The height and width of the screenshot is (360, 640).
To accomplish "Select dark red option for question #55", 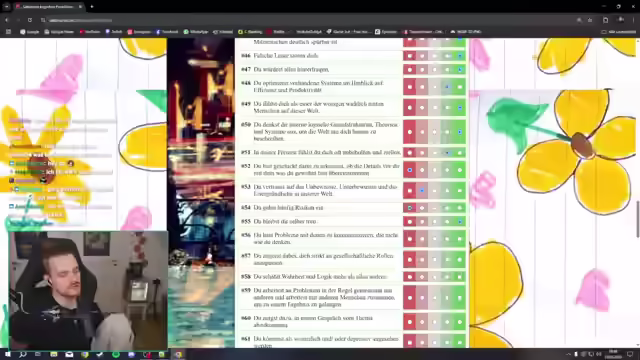I will [x=409, y=222].
